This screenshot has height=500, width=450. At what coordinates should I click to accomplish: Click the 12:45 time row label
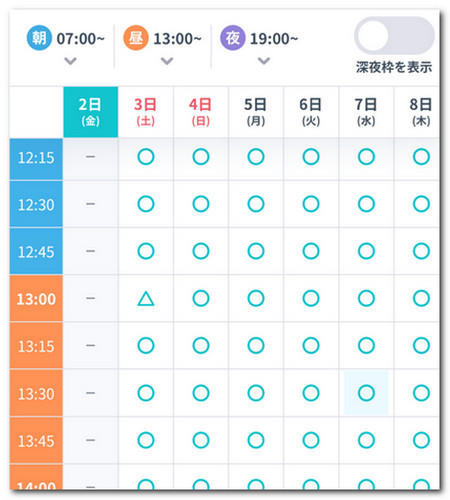[36, 251]
